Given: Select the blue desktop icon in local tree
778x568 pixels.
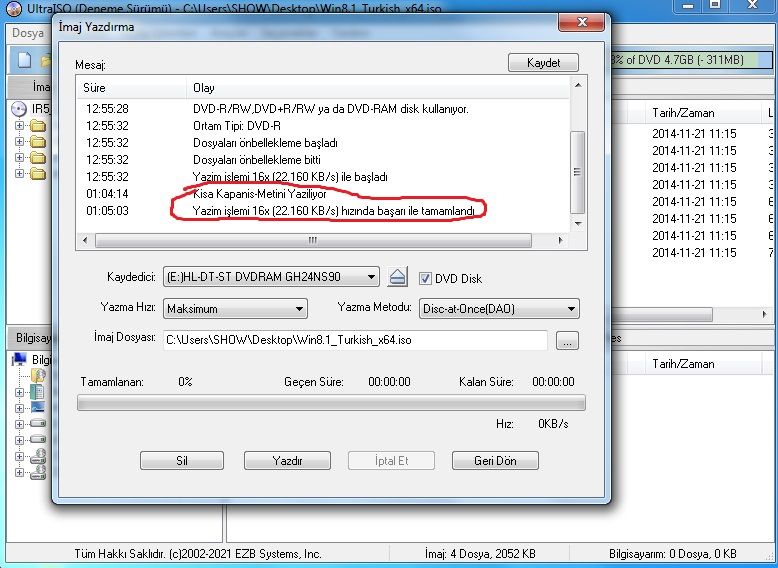Looking at the screenshot, I should (x=38, y=408).
